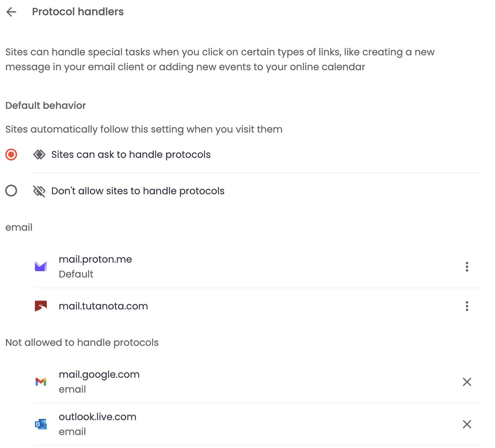496x448 pixels.
Task: Select 'Sites can ask to handle protocols' radio
Action: point(11,155)
